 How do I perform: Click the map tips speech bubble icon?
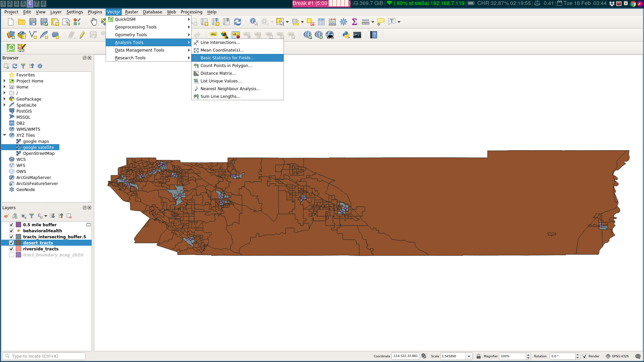[380, 22]
